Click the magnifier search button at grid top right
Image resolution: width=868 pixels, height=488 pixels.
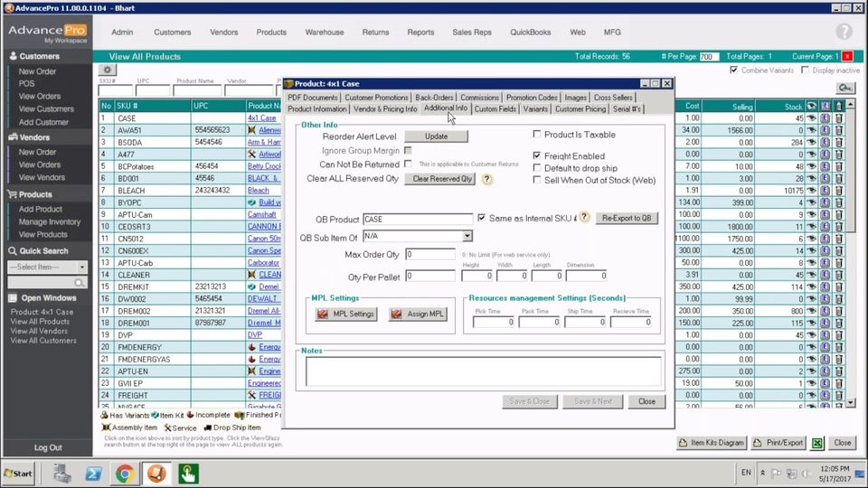(x=844, y=88)
